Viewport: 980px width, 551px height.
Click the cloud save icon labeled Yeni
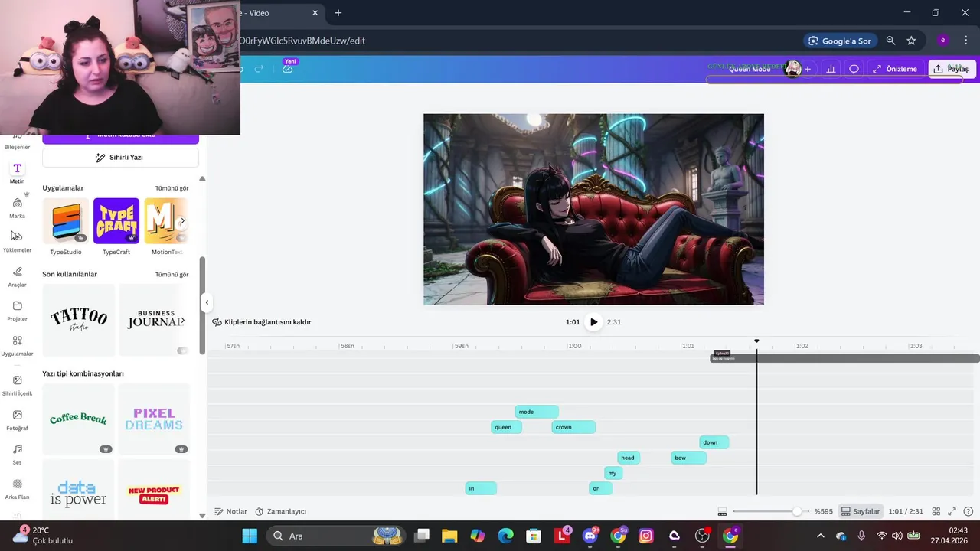click(287, 69)
